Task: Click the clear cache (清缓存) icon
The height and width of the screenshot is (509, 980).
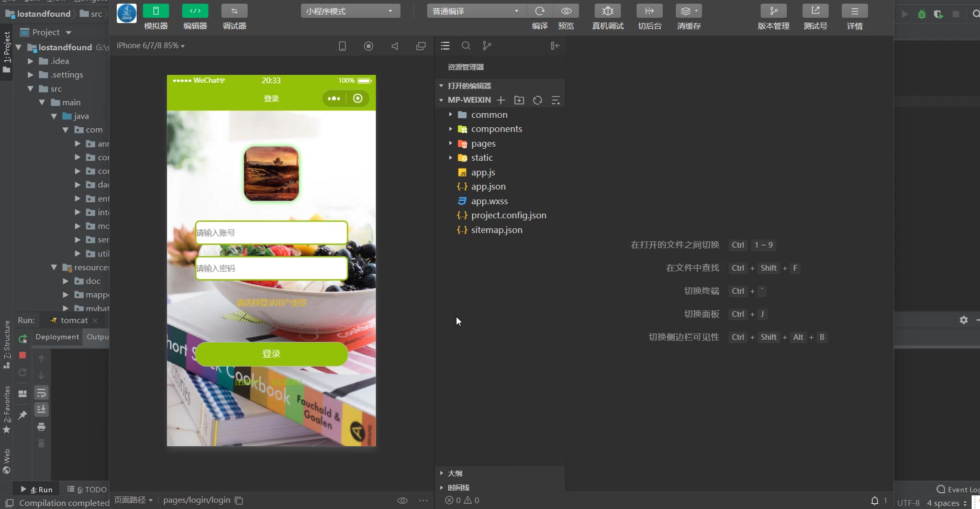Action: [x=688, y=12]
